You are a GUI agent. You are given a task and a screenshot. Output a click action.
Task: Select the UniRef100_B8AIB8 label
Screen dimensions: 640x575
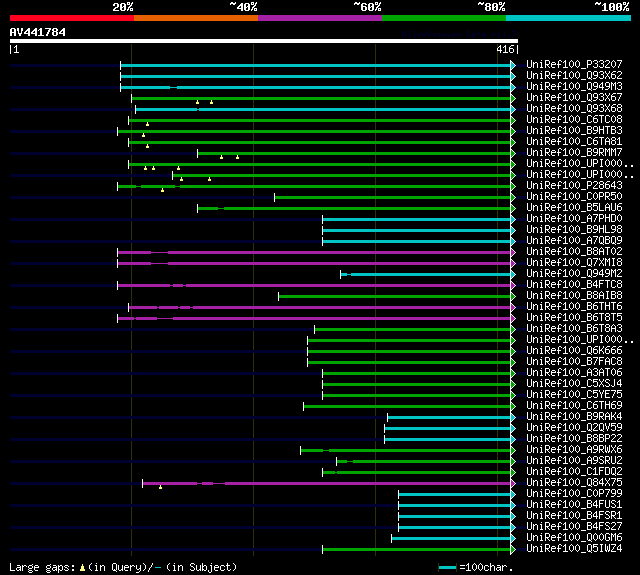point(574,296)
